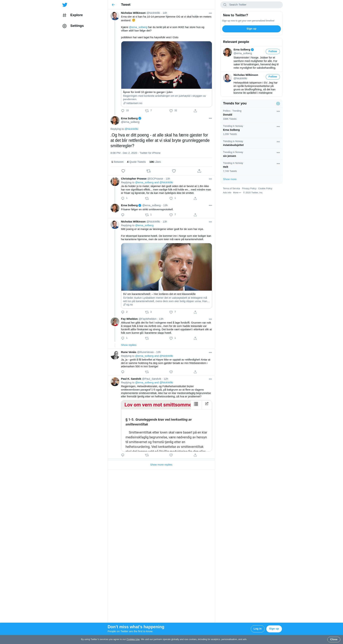Click Show more replies link
The width and height of the screenshot is (343, 644).
point(161,465)
